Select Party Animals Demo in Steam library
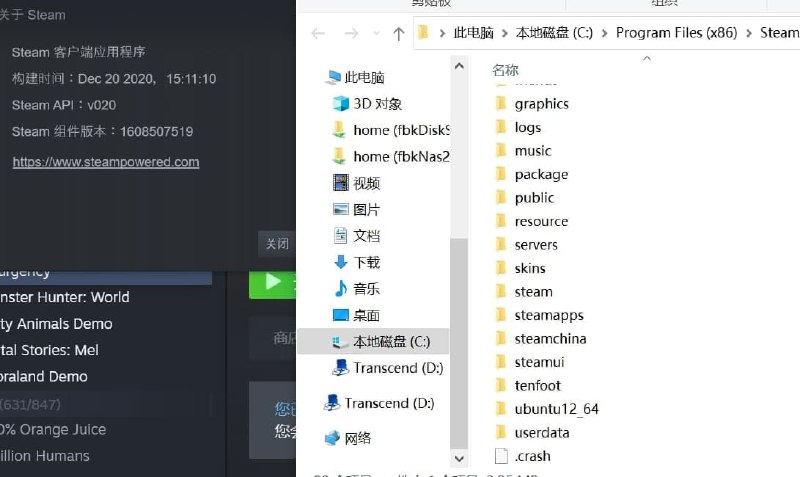This screenshot has height=477, width=800. tap(56, 324)
